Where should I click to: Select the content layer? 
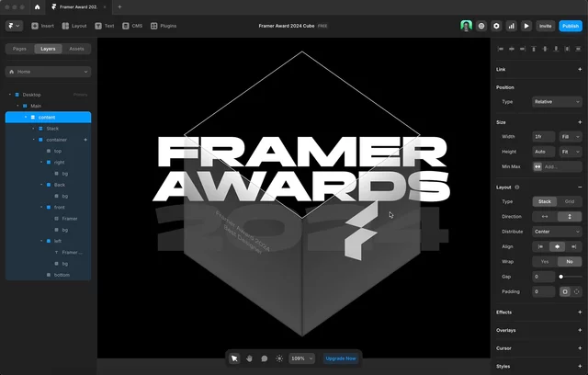[48, 117]
